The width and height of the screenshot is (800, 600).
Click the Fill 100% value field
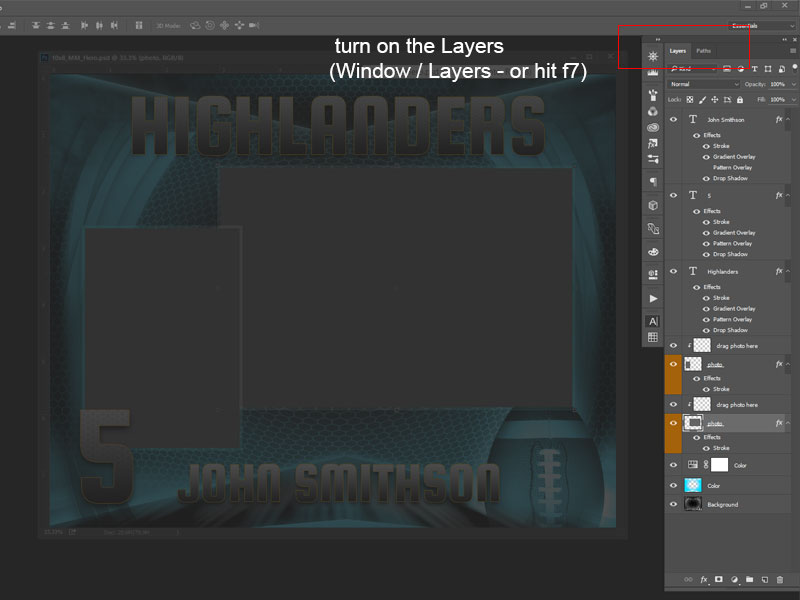pos(778,99)
